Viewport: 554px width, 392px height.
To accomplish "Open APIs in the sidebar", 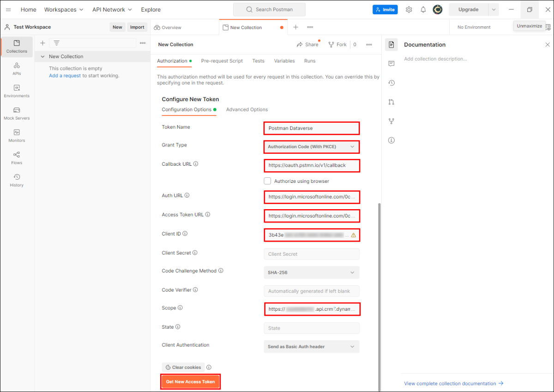I will [17, 69].
